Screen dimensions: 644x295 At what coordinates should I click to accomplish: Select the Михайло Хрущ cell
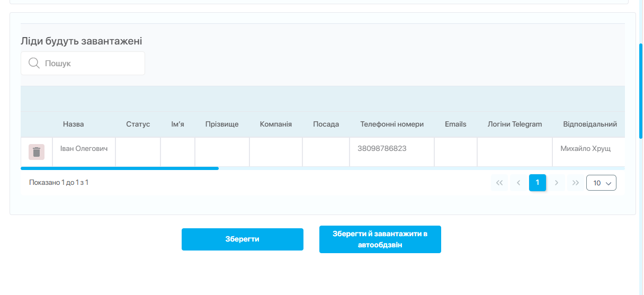[x=588, y=152]
